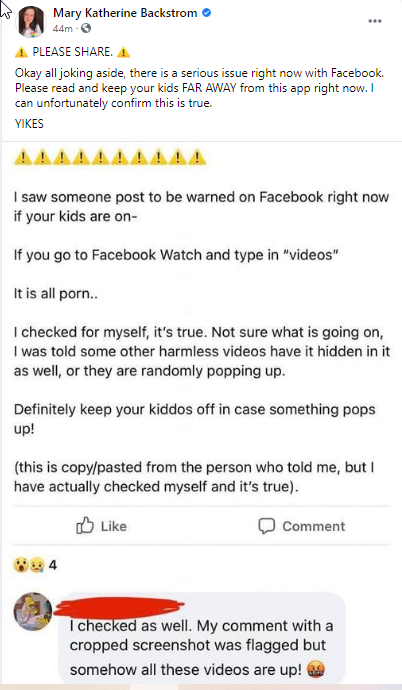Click the blue verified badge
Image resolution: width=402 pixels, height=690 pixels.
point(206,13)
